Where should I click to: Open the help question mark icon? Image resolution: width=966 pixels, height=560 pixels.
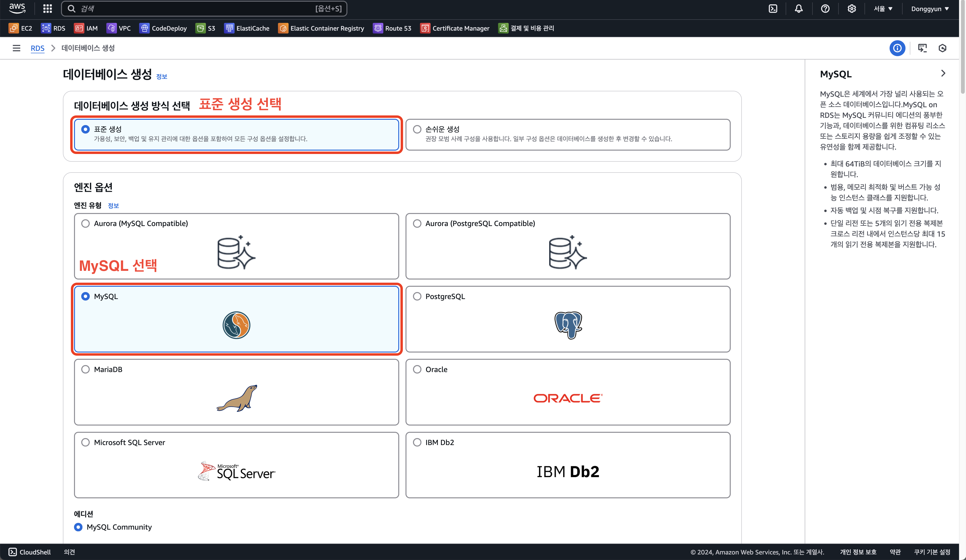pos(825,8)
